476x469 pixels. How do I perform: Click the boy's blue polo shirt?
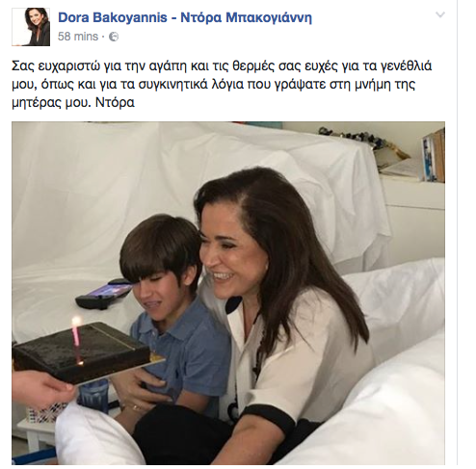180,349
